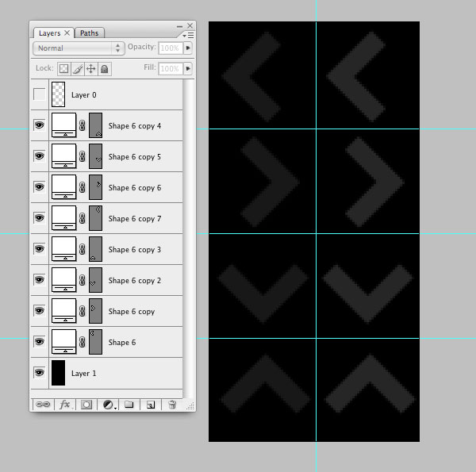
Task: Click the lock image pixels brush icon
Action: click(78, 68)
